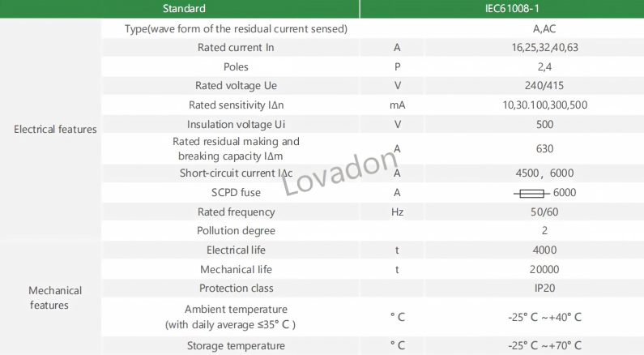This screenshot has height=355, width=644.
Task: Select the IP20 protection class value
Action: [x=544, y=289]
